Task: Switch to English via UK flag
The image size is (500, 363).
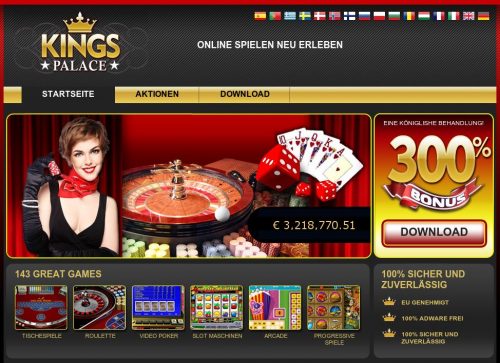Action: click(469, 16)
